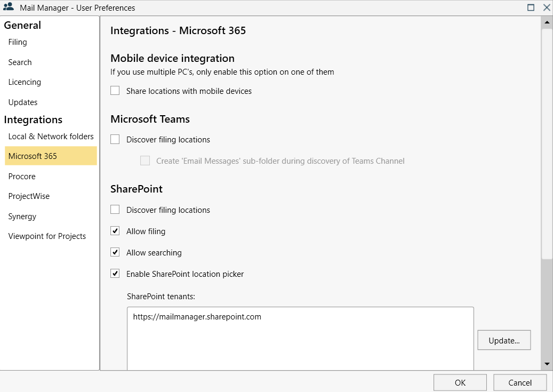Image resolution: width=553 pixels, height=392 pixels.
Task: Open Viewpoint for Projects settings
Action: (x=47, y=236)
